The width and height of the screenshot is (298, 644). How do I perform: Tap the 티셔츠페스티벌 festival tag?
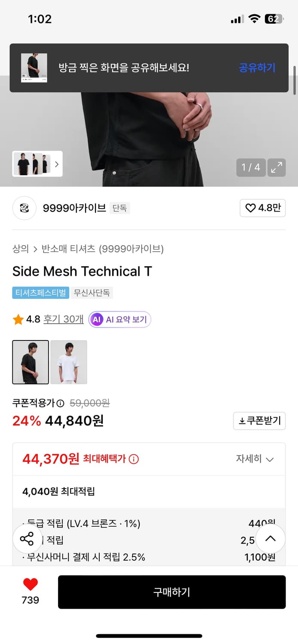40,292
